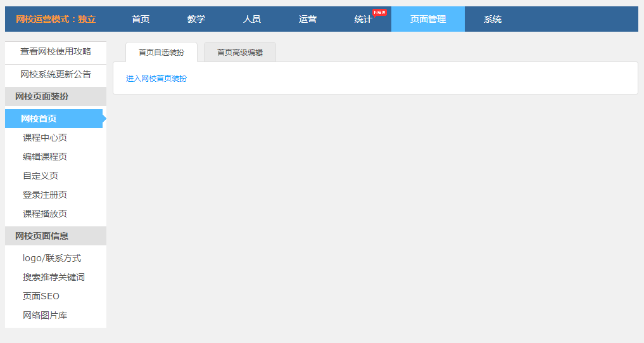Open 网校系统更新公告 in the sidebar

click(56, 74)
